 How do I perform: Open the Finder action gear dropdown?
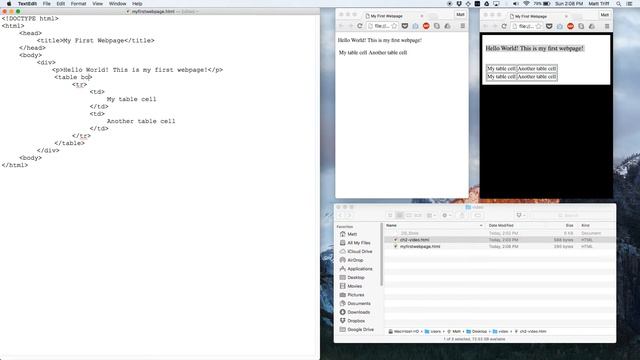pyautogui.click(x=447, y=215)
